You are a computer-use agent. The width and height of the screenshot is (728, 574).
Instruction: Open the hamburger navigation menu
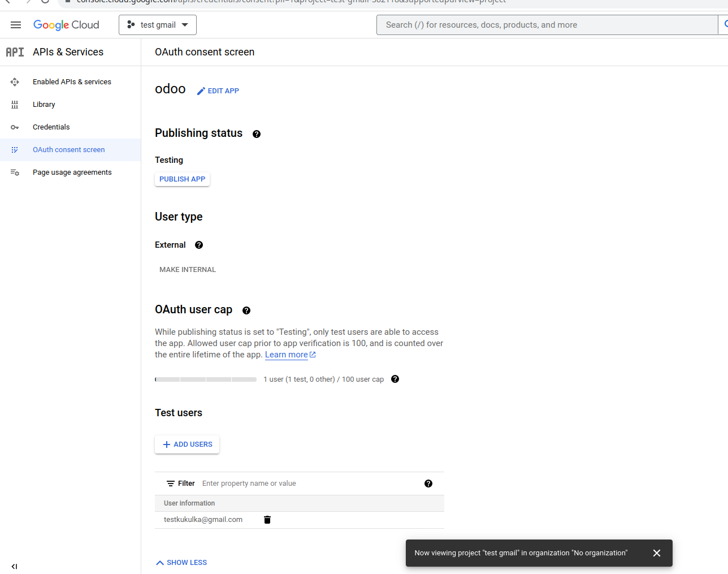click(16, 25)
